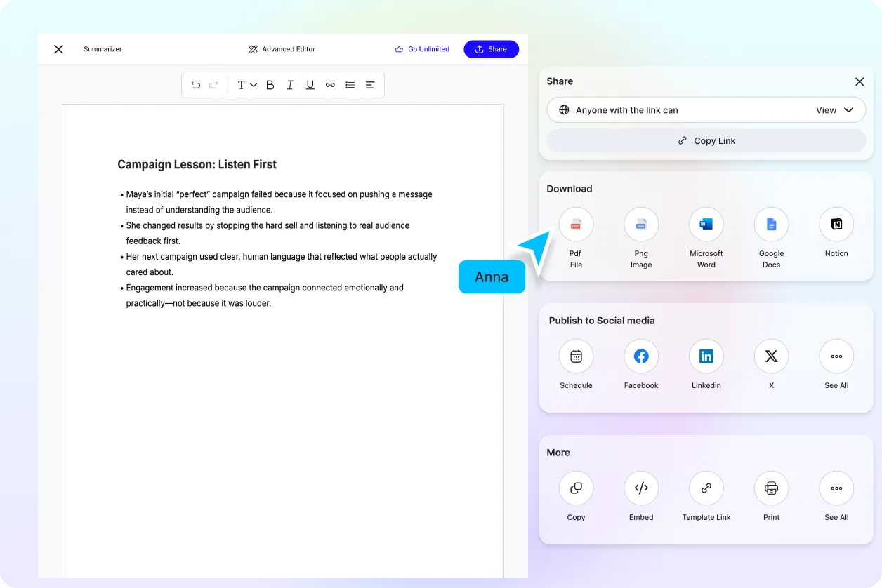Image resolution: width=882 pixels, height=588 pixels.
Task: Publish the summary to Linkedin
Action: tap(706, 356)
